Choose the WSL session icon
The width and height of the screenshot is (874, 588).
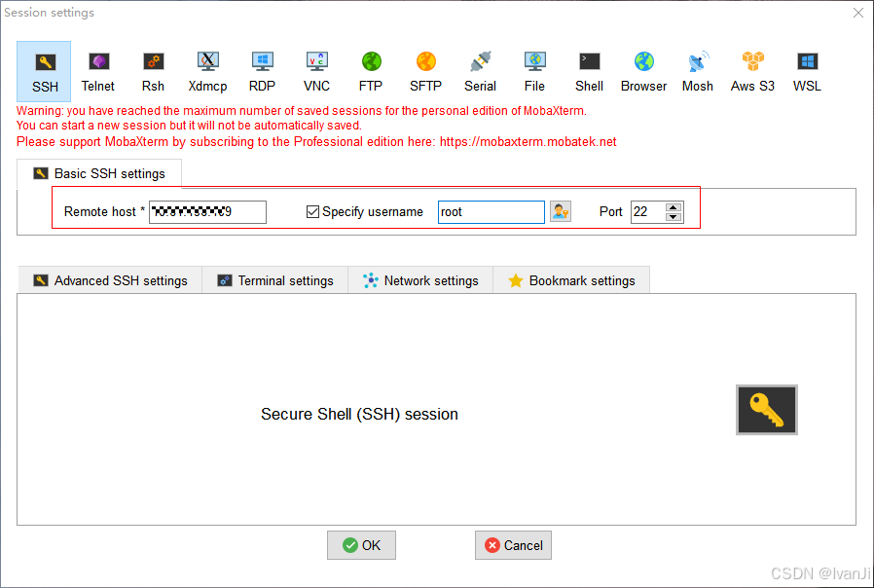(807, 71)
